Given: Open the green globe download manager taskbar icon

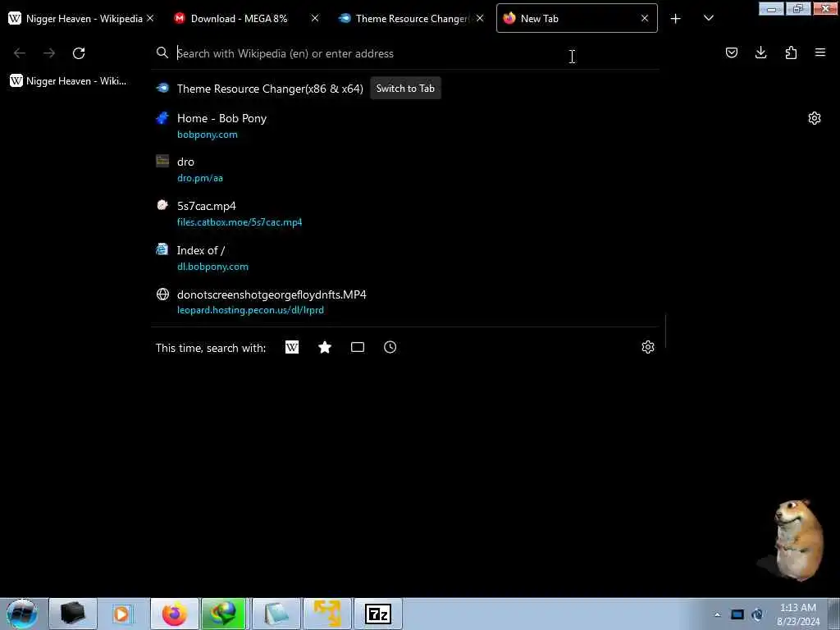Looking at the screenshot, I should (x=223, y=614).
